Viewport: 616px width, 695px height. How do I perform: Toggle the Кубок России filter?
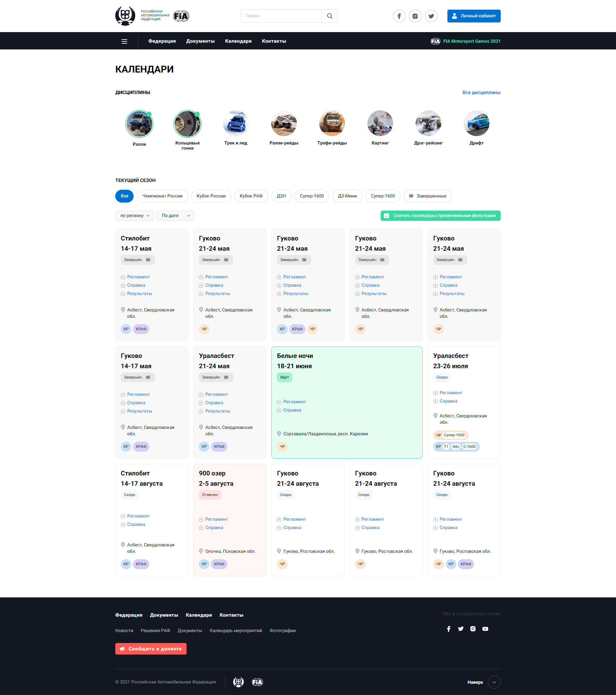(211, 196)
